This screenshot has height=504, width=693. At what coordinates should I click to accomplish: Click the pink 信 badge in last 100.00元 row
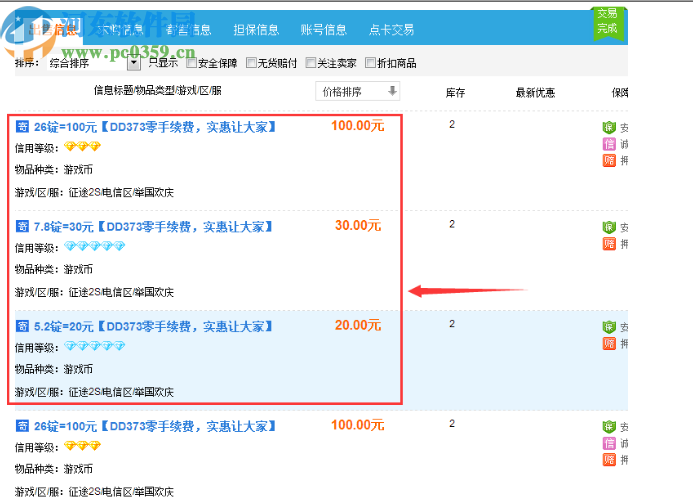point(609,443)
